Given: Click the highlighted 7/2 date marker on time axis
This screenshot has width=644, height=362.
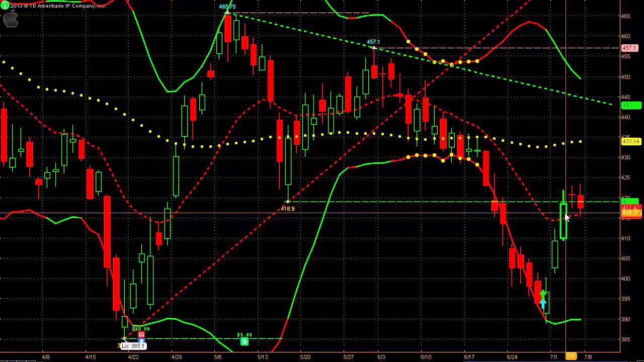Looking at the screenshot, I should click(x=571, y=356).
